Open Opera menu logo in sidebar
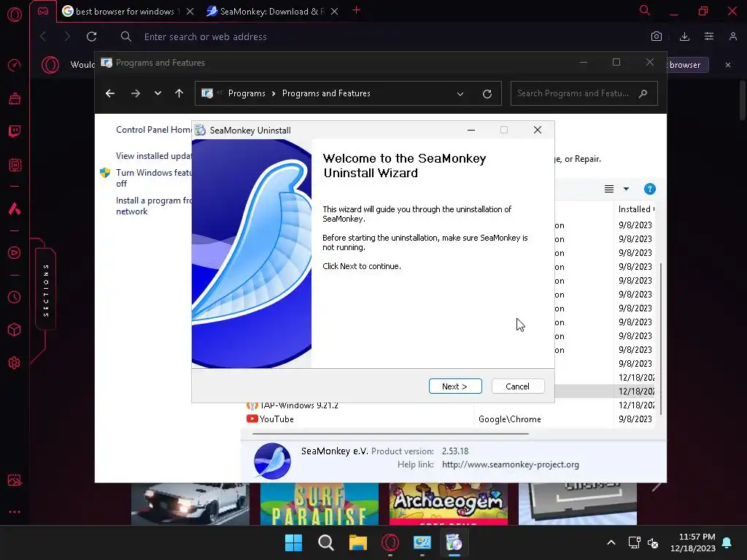This screenshot has width=747, height=560. [x=15, y=15]
